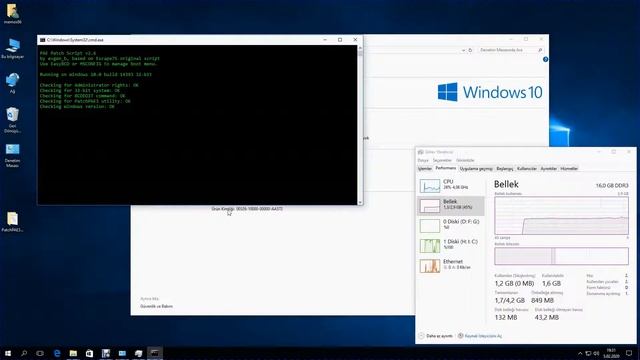This screenshot has width=640, height=360.
Task: Switch to Control Panel taskbar icon
Action: 122,353
